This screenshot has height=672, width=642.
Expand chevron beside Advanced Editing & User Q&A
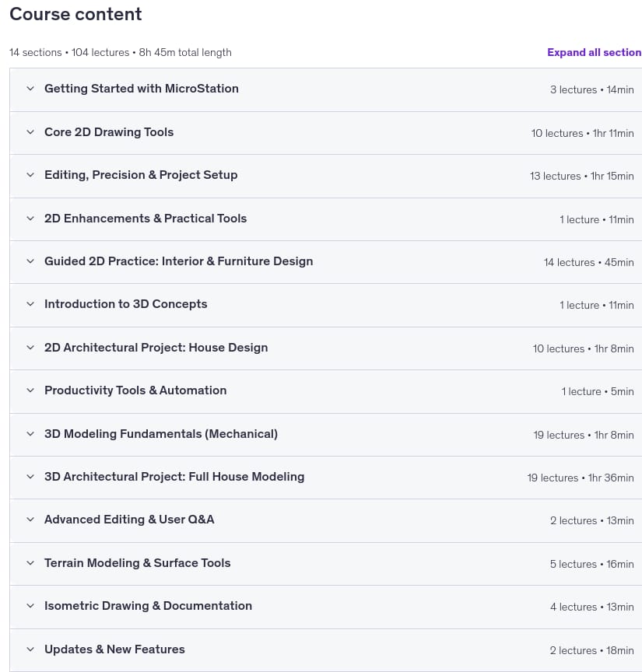tap(30, 520)
